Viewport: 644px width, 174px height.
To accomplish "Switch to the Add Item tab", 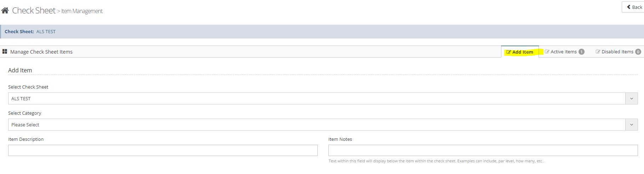I will click(522, 52).
